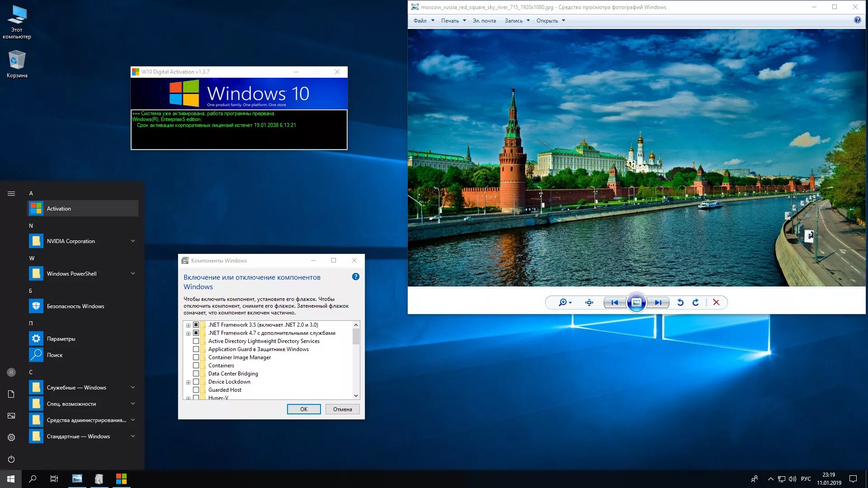Viewport: 868px width, 488px height.
Task: Expand Start menu hamburger button
Action: pos(11,193)
